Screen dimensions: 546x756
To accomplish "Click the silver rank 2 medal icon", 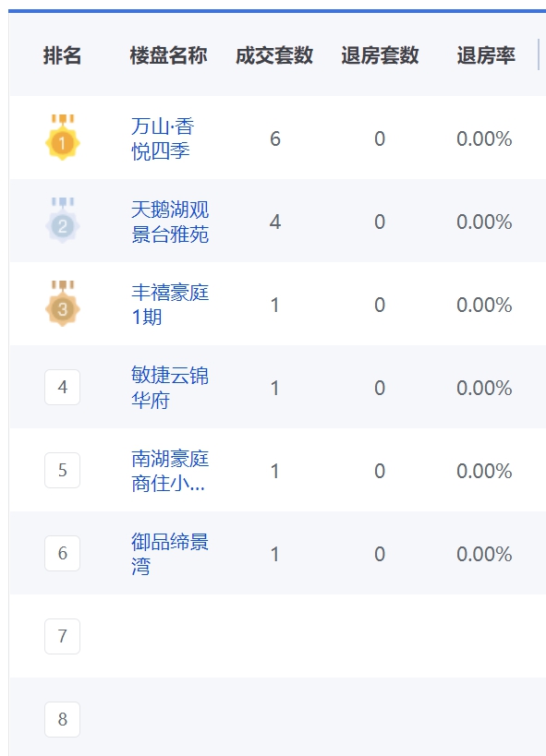I will 63,221.
